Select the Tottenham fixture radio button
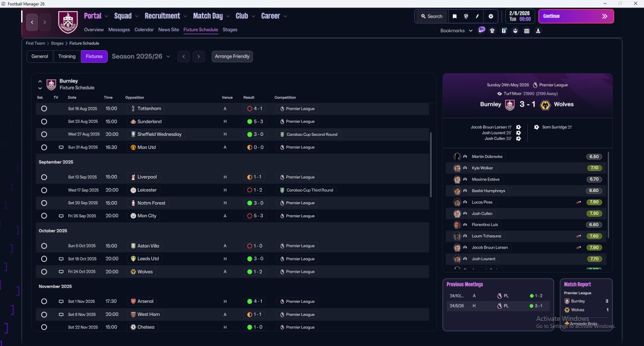The width and height of the screenshot is (644, 346). click(44, 109)
